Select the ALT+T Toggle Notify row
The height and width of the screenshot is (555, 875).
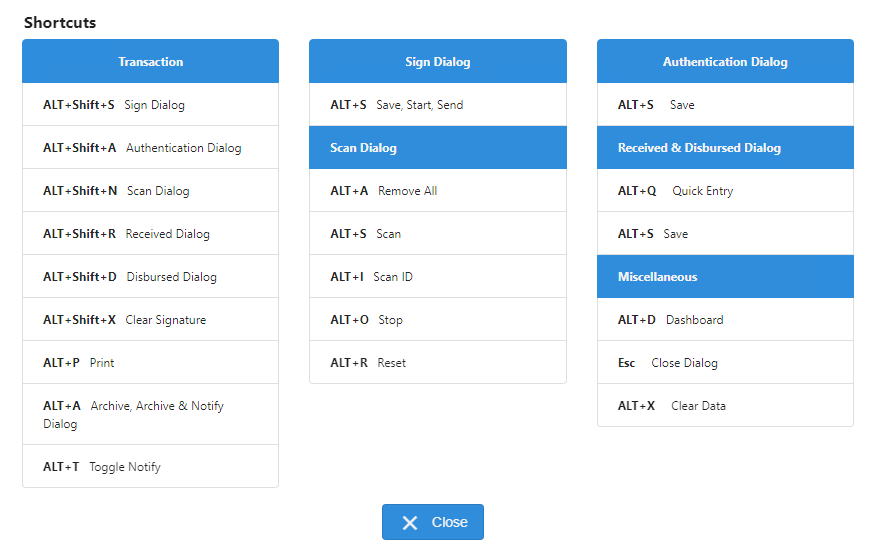point(150,466)
